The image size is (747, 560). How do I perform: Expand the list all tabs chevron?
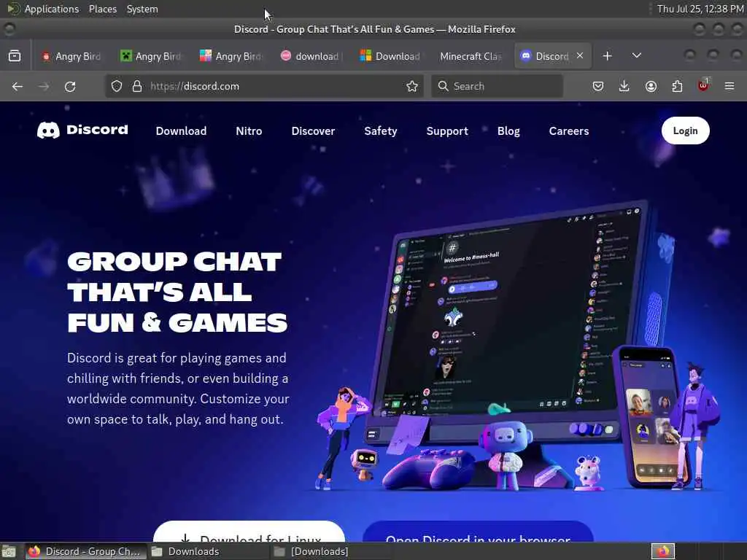636,55
